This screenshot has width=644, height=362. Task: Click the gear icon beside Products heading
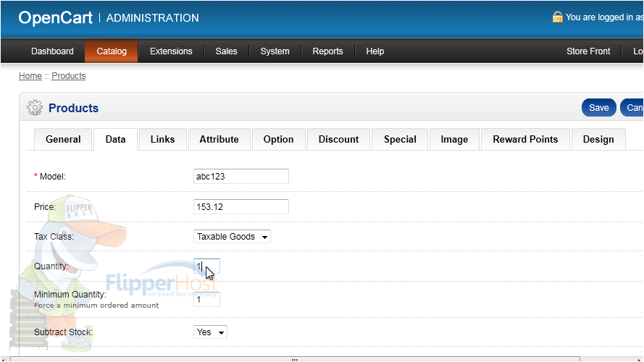pyautogui.click(x=35, y=108)
